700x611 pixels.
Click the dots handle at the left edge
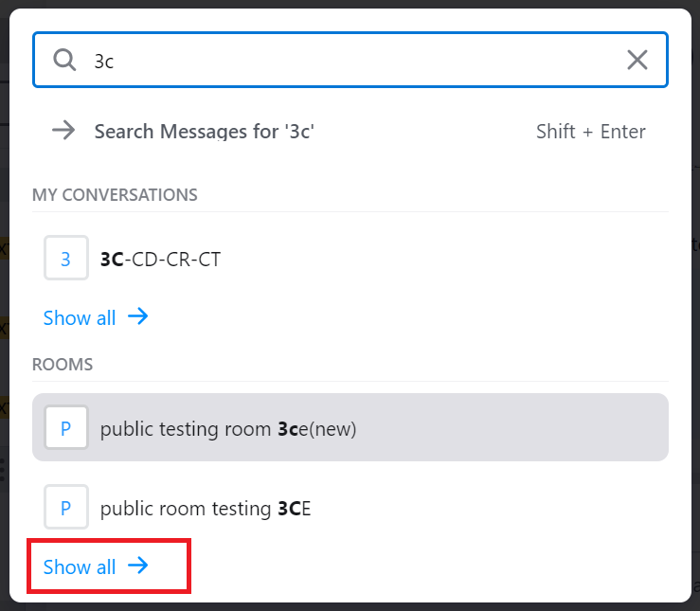tap(2, 470)
